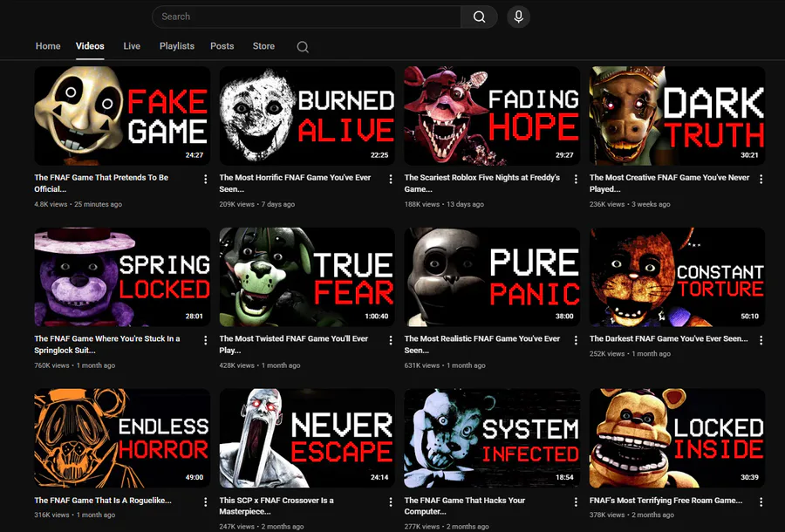
Task: Open options menu for 'Scariest Roblox' video
Action: click(x=576, y=179)
